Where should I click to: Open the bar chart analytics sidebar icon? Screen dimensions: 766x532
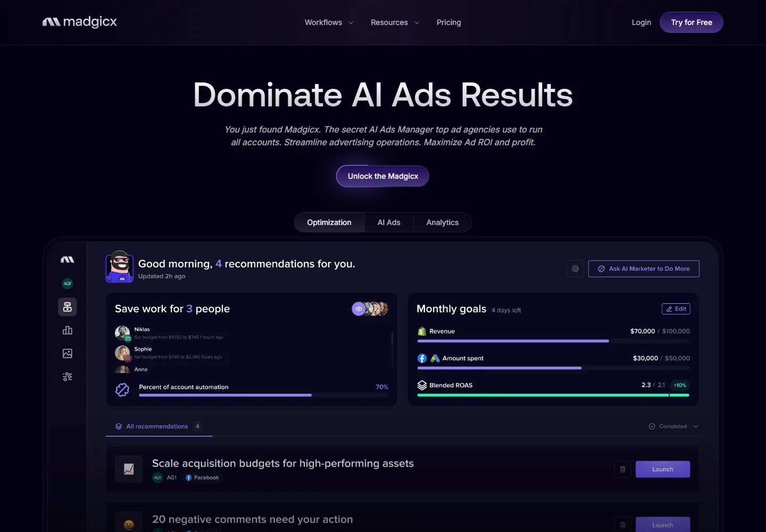(x=68, y=330)
